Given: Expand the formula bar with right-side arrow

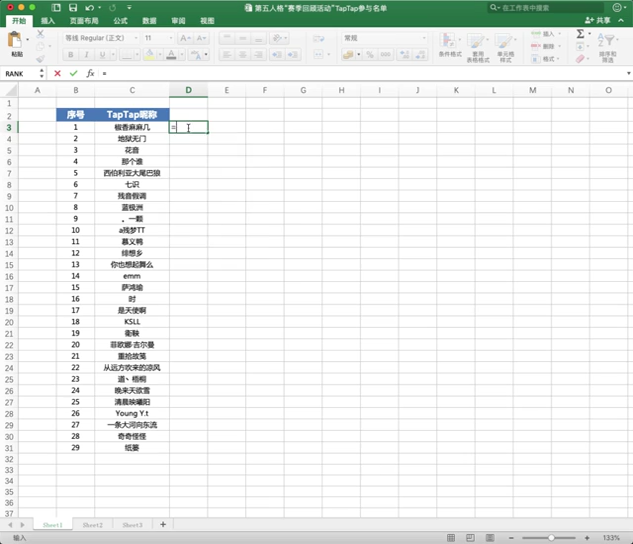Looking at the screenshot, I should (628, 73).
